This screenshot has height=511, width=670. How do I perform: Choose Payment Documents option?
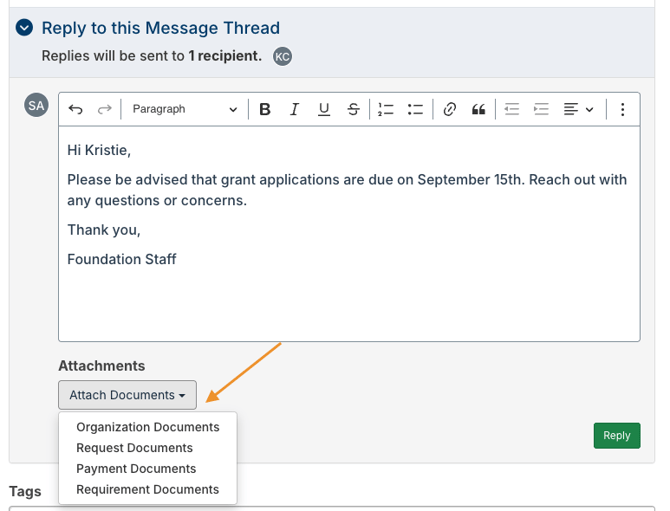tap(136, 469)
